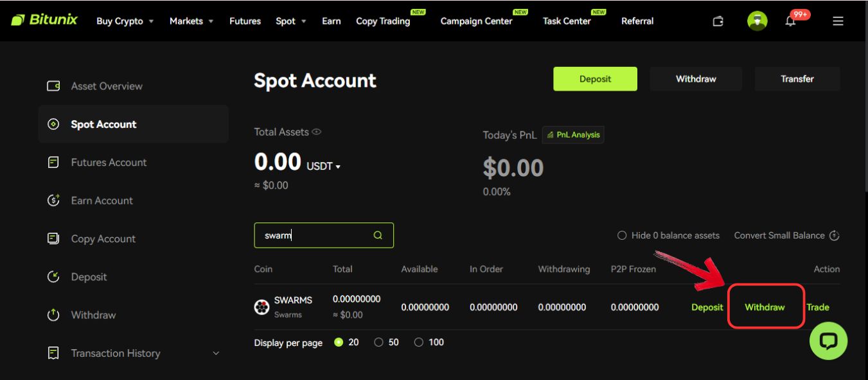Expand Transaction History chevron
This screenshot has width=868, height=380.
tap(216, 354)
